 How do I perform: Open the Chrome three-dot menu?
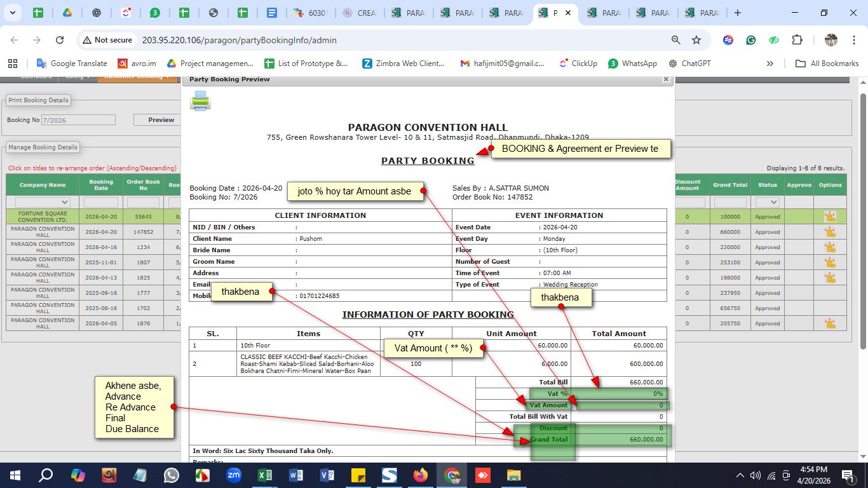854,40
